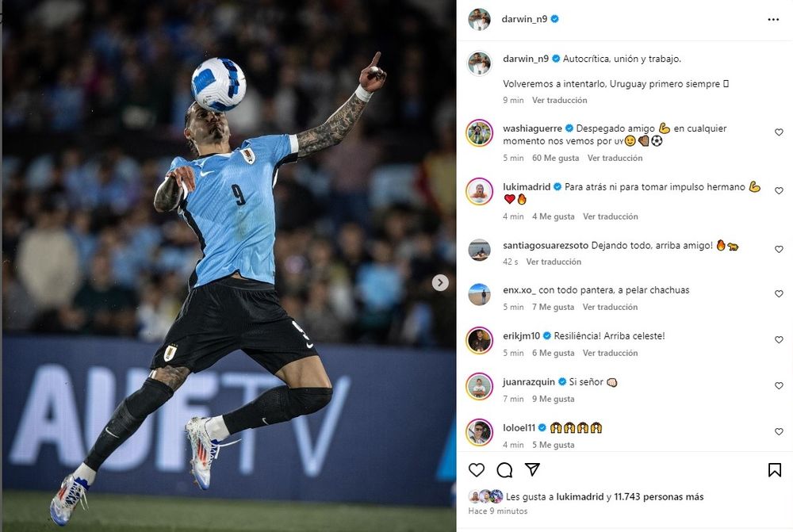Click Ver traducción under the caption
The width and height of the screenshot is (793, 532).
click(559, 100)
